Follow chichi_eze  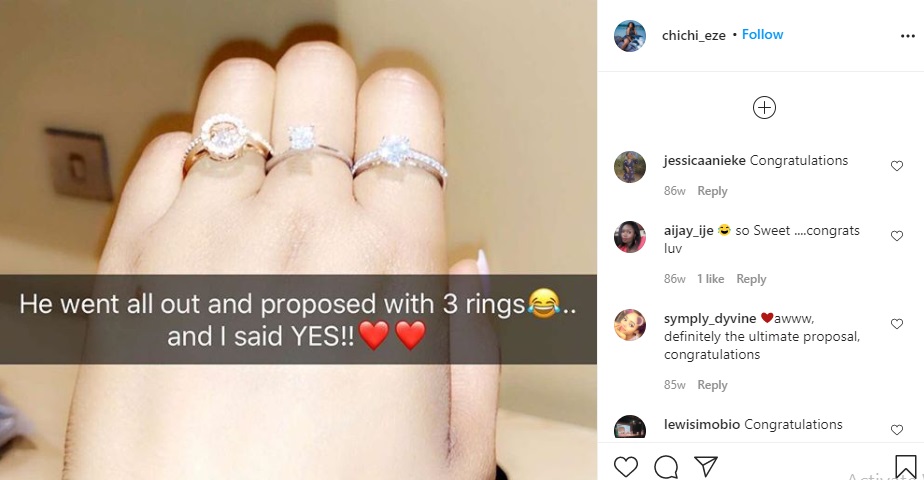[x=763, y=35]
